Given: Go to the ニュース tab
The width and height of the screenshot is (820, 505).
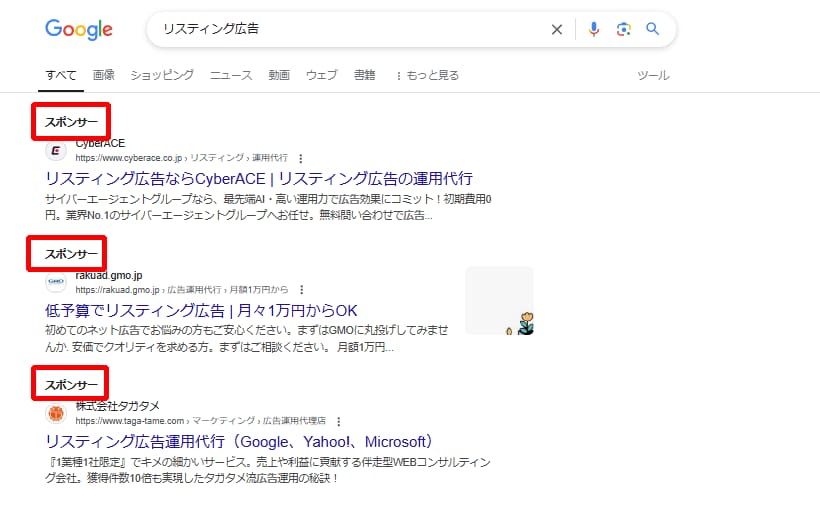Looking at the screenshot, I should pyautogui.click(x=231, y=75).
